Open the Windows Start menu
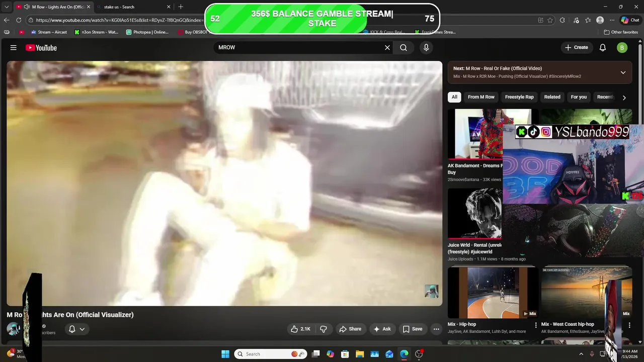This screenshot has width=644, height=362. pyautogui.click(x=225, y=354)
